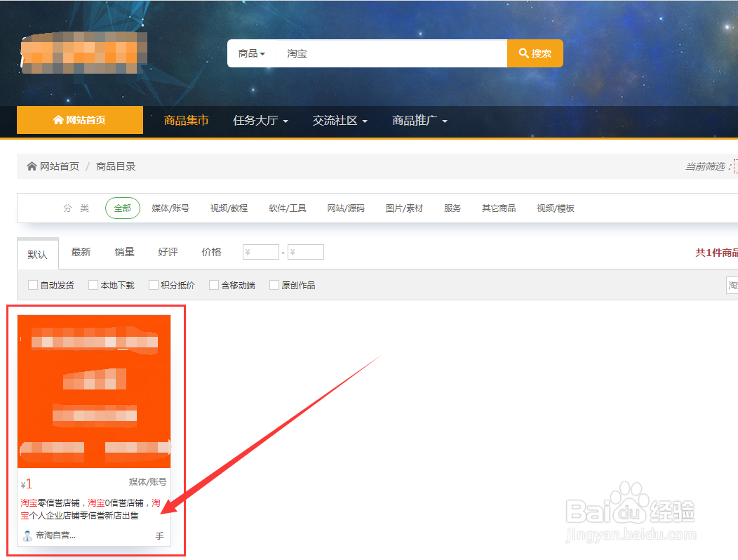Sort by 价格 tab

(211, 252)
